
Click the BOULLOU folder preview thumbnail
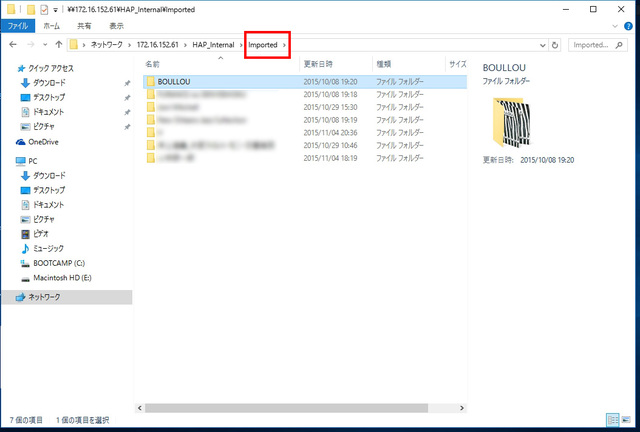point(511,122)
